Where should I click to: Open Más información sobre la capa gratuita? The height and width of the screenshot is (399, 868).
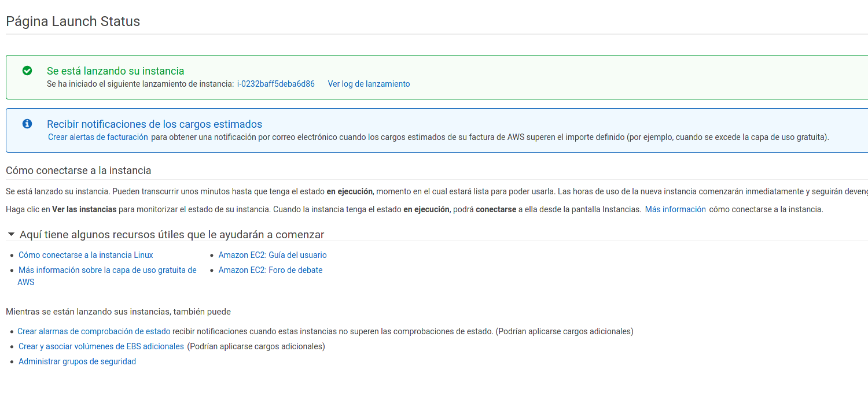107,269
